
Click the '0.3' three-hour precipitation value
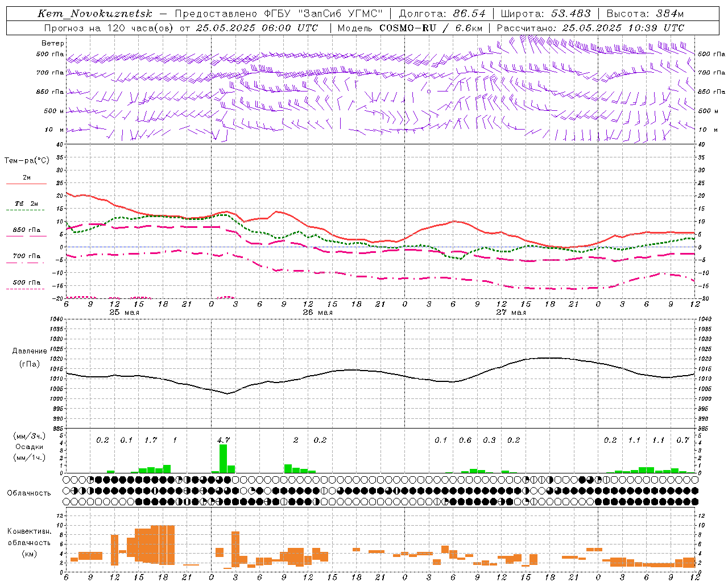tap(489, 440)
